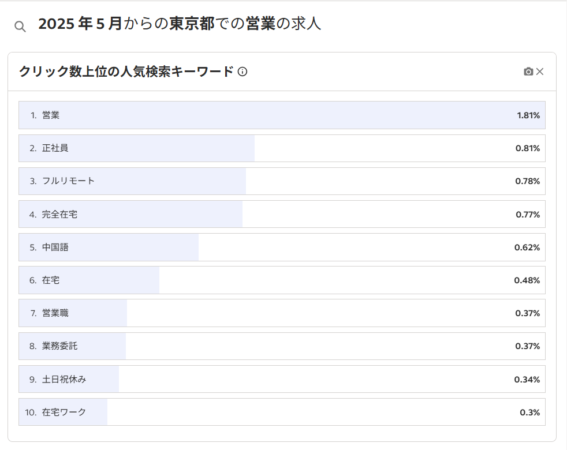This screenshot has width=567, height=450.
Task: Choose the 在宅ワーク keyword row
Action: pyautogui.click(x=282, y=412)
